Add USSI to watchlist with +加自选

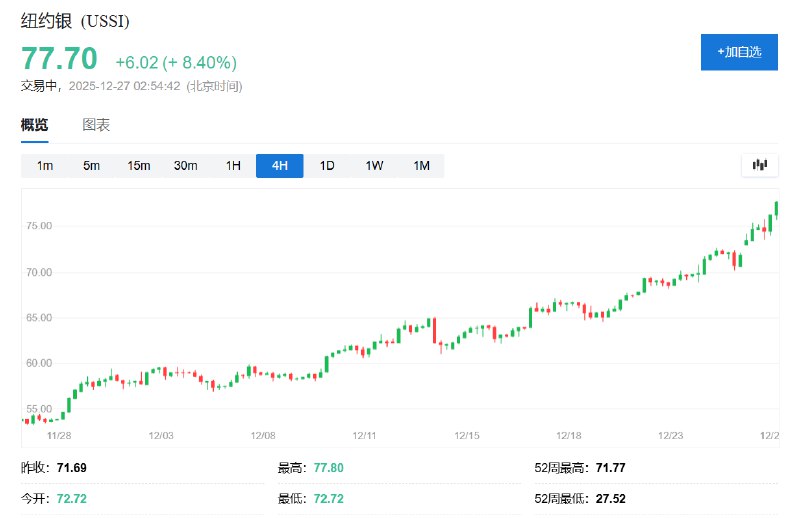point(739,52)
